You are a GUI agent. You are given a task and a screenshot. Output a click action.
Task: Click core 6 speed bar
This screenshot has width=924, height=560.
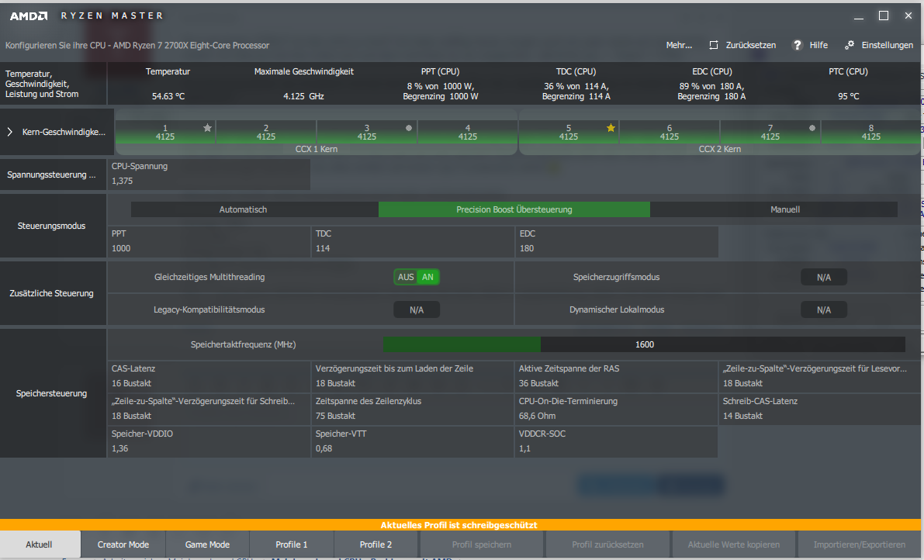(670, 132)
